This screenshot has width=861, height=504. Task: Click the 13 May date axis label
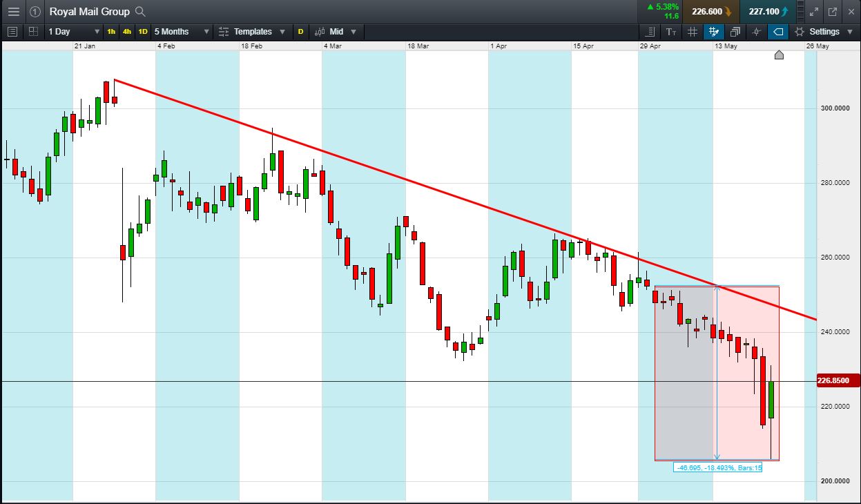(726, 46)
